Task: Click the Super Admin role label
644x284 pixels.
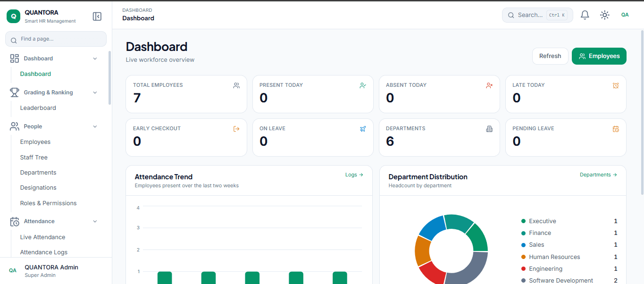Action: tap(40, 275)
